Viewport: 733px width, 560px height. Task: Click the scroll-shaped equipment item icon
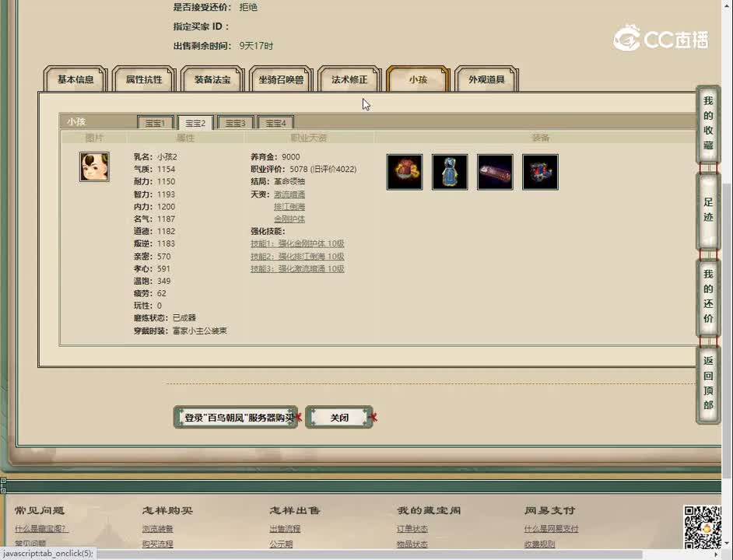click(x=495, y=172)
